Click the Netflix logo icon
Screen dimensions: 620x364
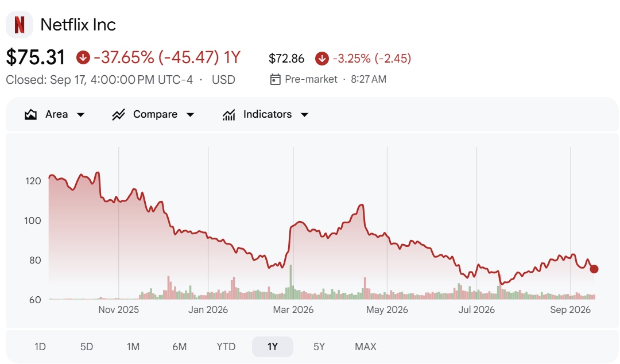pyautogui.click(x=20, y=25)
